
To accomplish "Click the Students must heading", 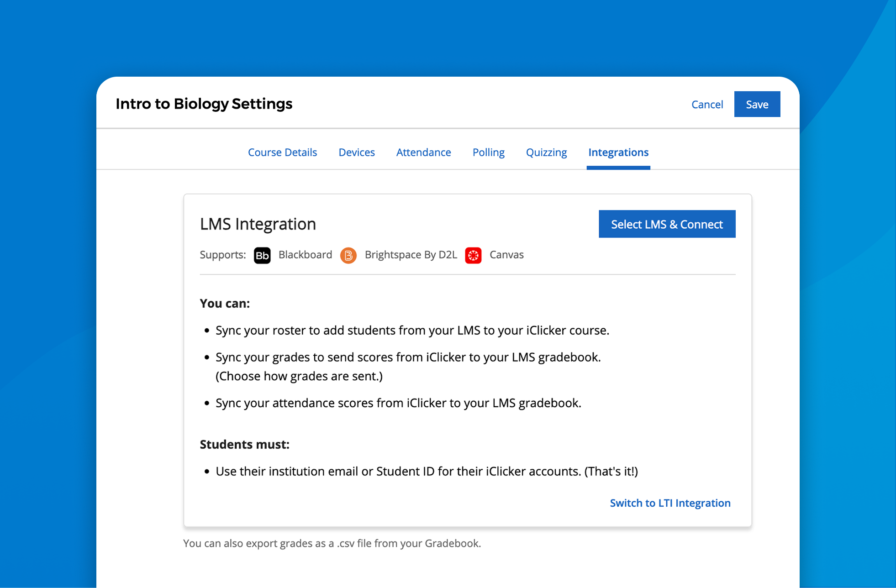I will [244, 444].
